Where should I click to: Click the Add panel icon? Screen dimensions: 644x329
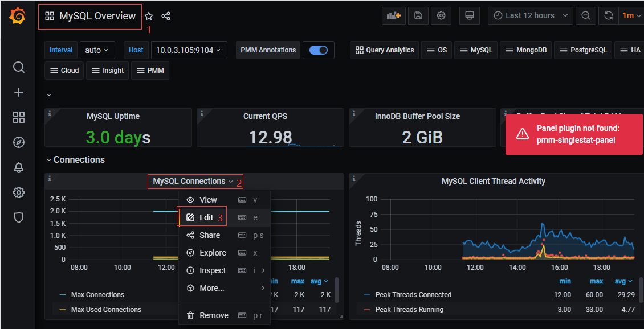coord(393,16)
